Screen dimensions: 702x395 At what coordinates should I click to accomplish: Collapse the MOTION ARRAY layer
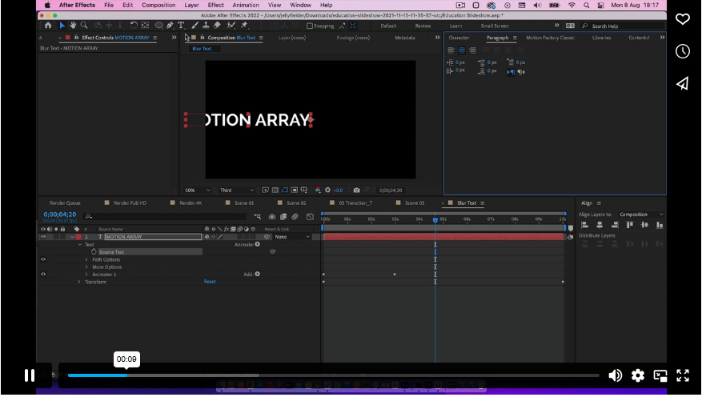[72, 237]
